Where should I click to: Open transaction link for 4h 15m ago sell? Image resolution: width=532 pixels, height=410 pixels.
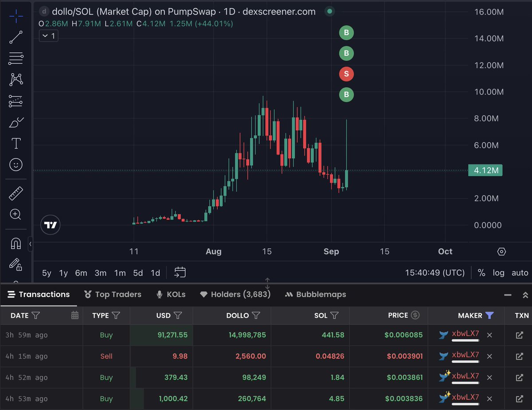[520, 356]
